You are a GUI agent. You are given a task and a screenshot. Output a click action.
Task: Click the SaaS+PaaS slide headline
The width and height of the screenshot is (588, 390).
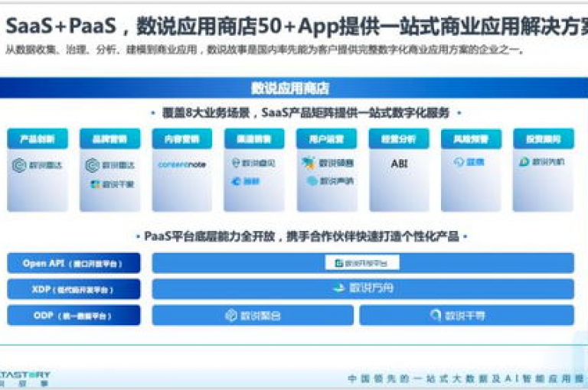point(296,26)
